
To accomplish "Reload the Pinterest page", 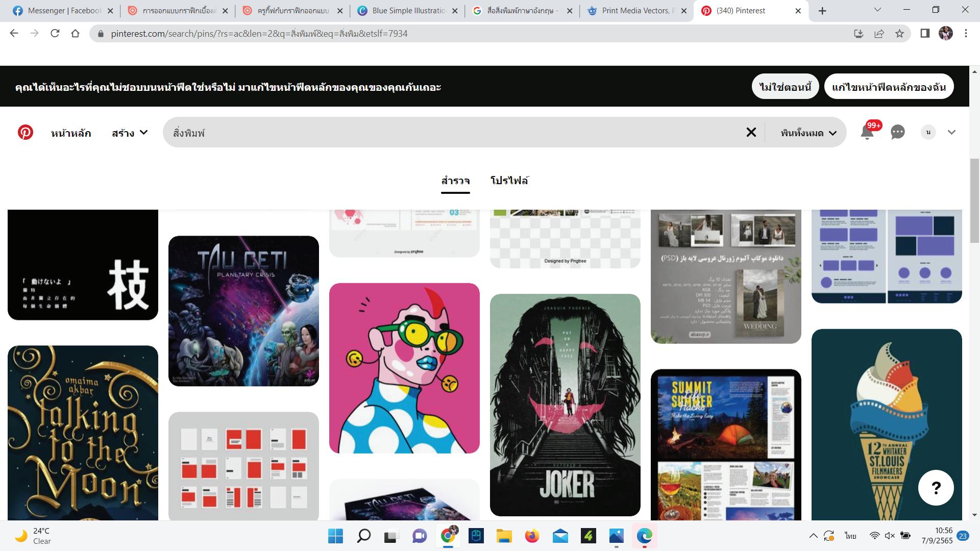I will point(55,33).
